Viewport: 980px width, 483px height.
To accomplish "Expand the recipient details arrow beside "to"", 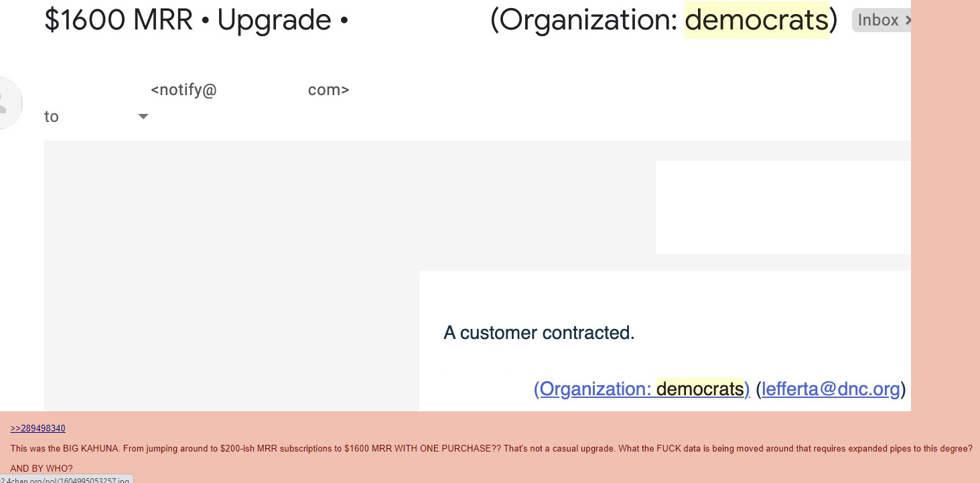I will pos(143,117).
